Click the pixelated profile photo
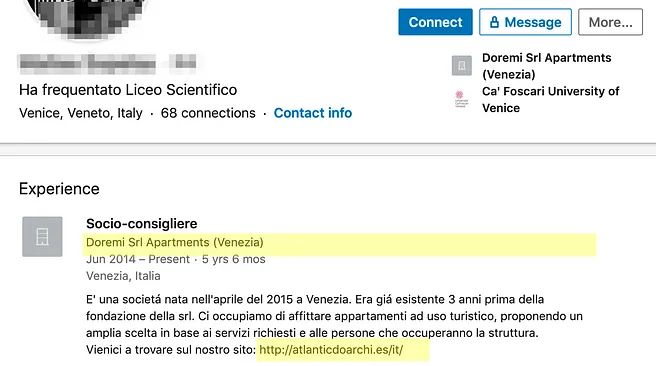 (x=87, y=17)
